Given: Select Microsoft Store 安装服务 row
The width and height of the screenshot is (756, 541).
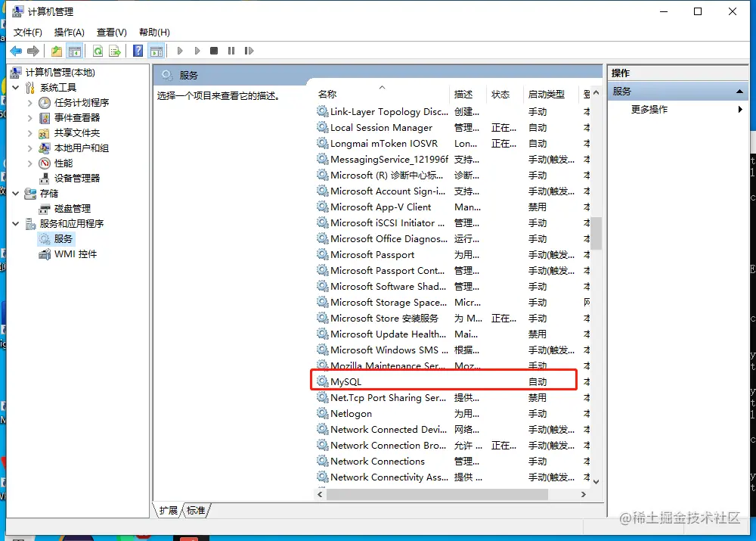Looking at the screenshot, I should tap(452, 318).
